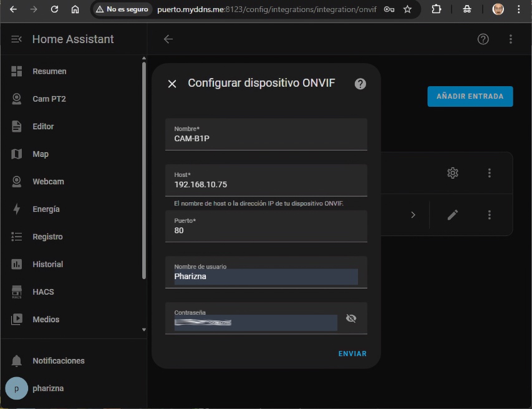Click the Registro list icon
Image resolution: width=532 pixels, height=409 pixels.
pos(16,237)
